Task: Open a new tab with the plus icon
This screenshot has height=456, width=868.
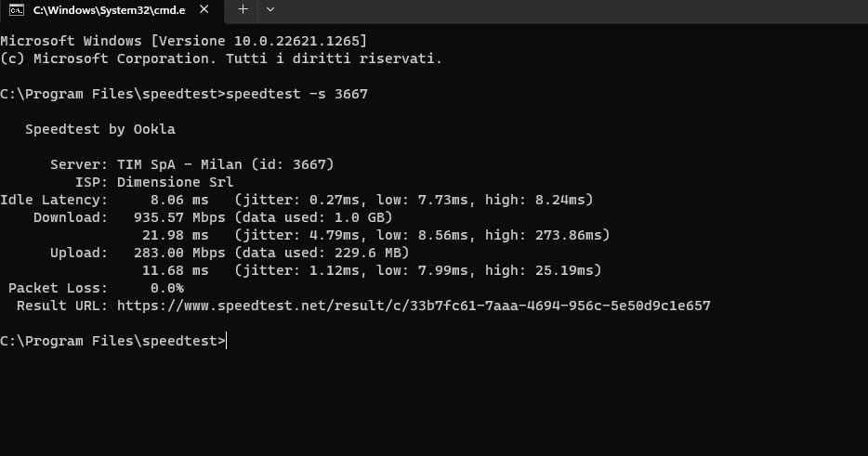Action: point(243,9)
